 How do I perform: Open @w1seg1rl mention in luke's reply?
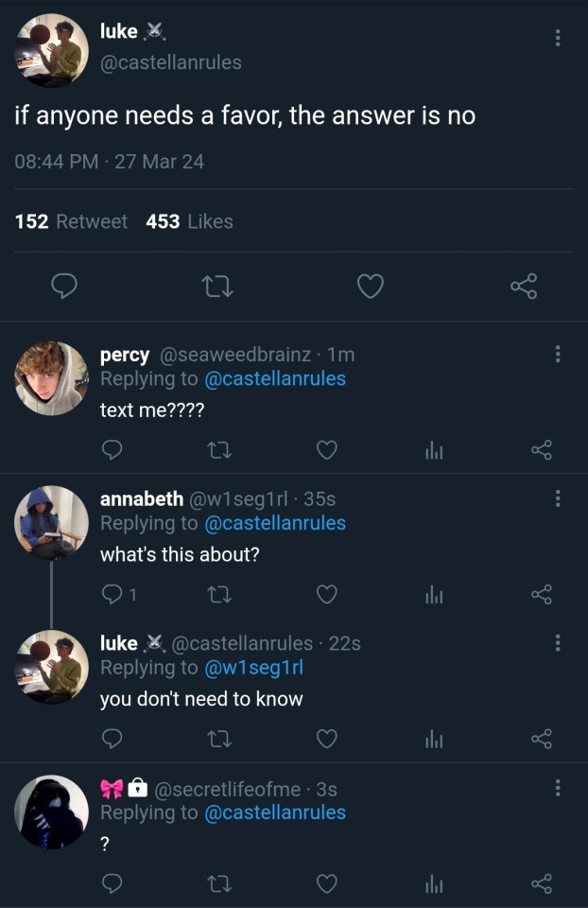pos(254,668)
